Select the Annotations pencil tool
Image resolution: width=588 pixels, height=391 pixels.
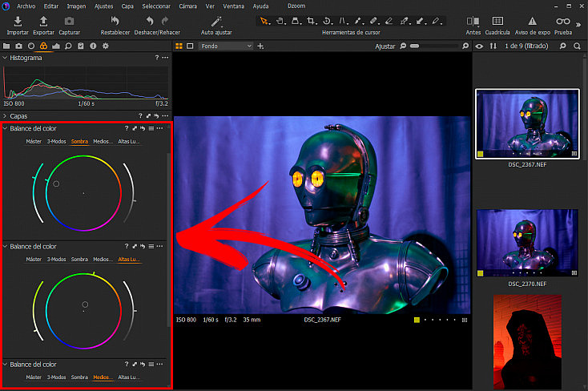coord(435,21)
